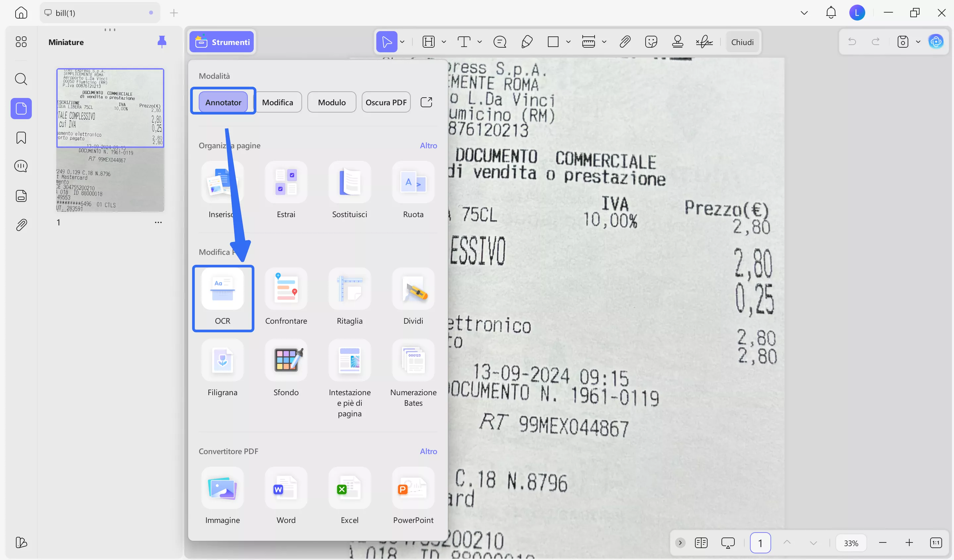The image size is (954, 560).
Task: Click the Confrontare compare icon
Action: coord(286,289)
